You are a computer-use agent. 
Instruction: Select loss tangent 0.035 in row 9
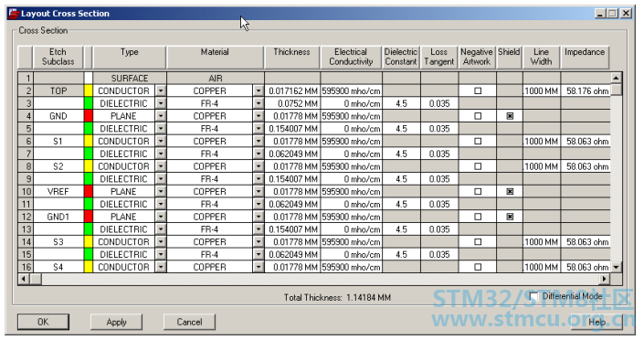(439, 179)
